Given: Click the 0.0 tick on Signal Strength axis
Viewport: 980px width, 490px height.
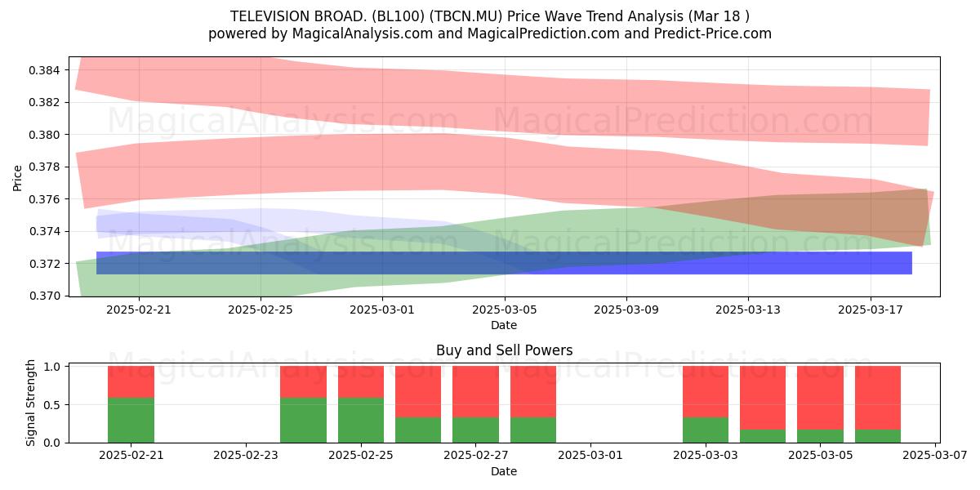Looking at the screenshot, I should tap(53, 443).
